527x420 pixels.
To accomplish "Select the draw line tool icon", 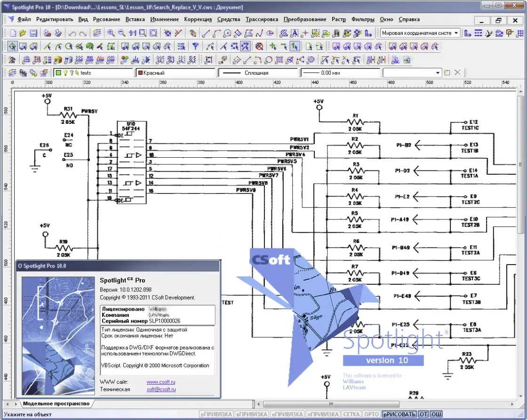I will point(206,33).
